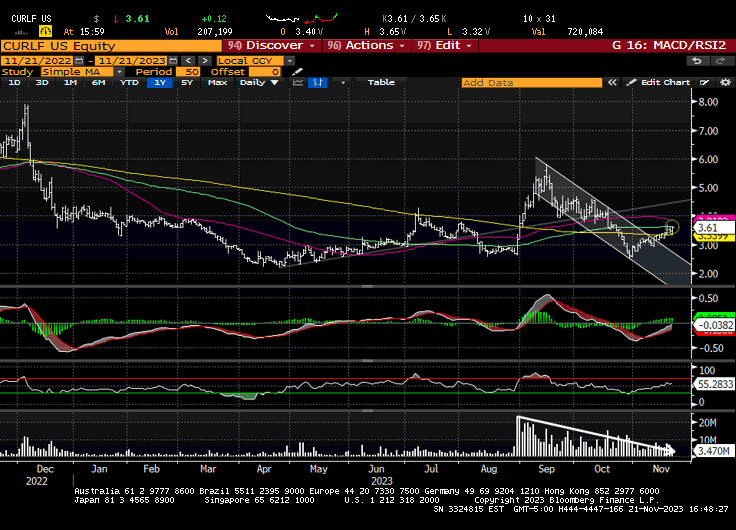Select the 3D time range
This screenshot has height=530, width=736.
[x=42, y=83]
